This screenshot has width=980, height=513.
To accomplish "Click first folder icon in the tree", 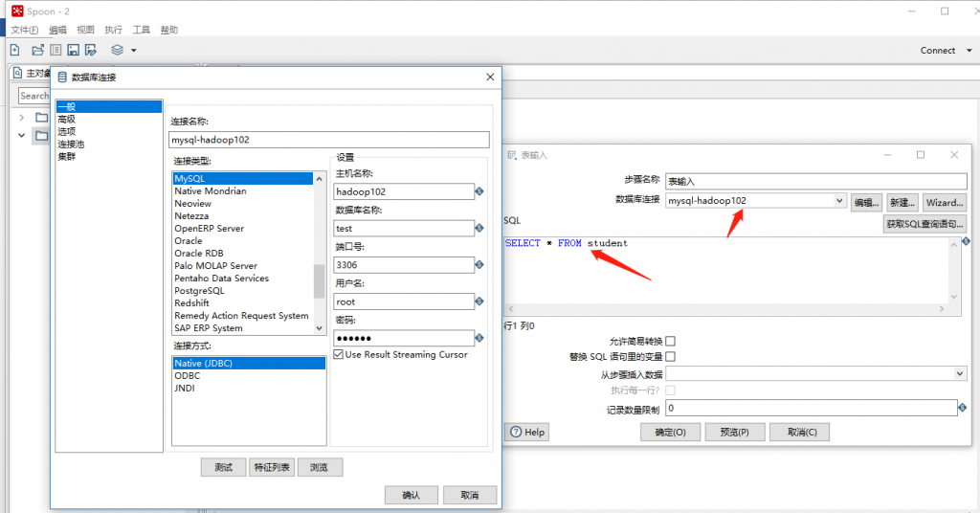I will tap(41, 118).
